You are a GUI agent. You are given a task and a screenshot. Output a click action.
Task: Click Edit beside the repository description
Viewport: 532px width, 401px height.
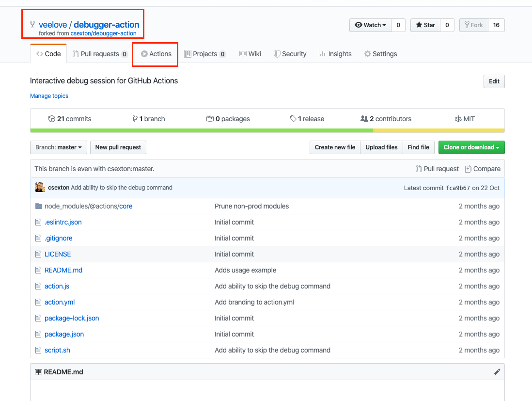494,81
